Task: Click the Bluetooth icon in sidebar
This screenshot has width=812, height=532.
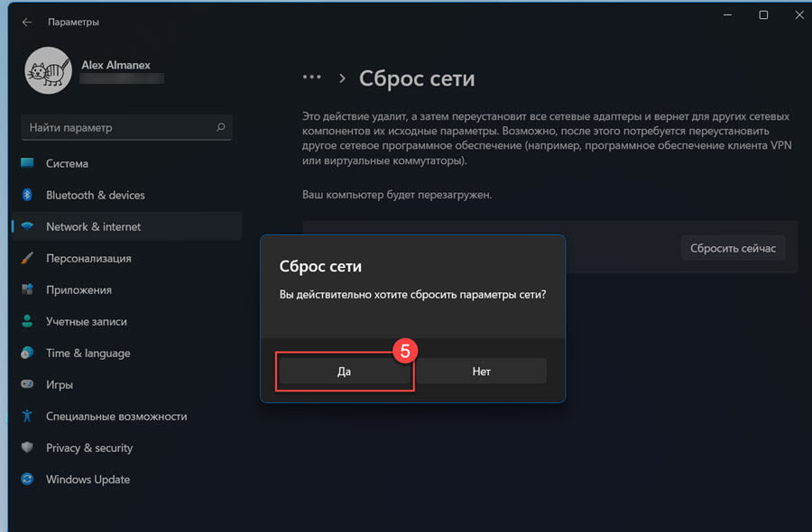Action: pos(27,195)
